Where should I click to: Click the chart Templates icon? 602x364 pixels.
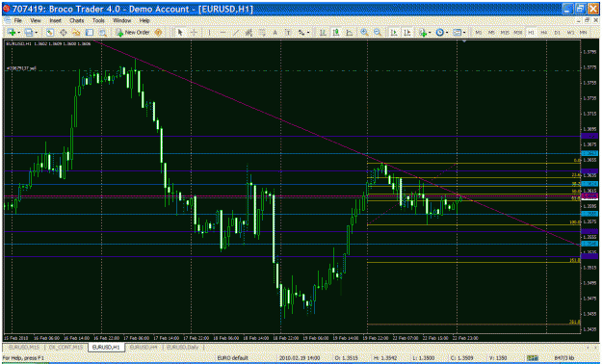[x=457, y=33]
